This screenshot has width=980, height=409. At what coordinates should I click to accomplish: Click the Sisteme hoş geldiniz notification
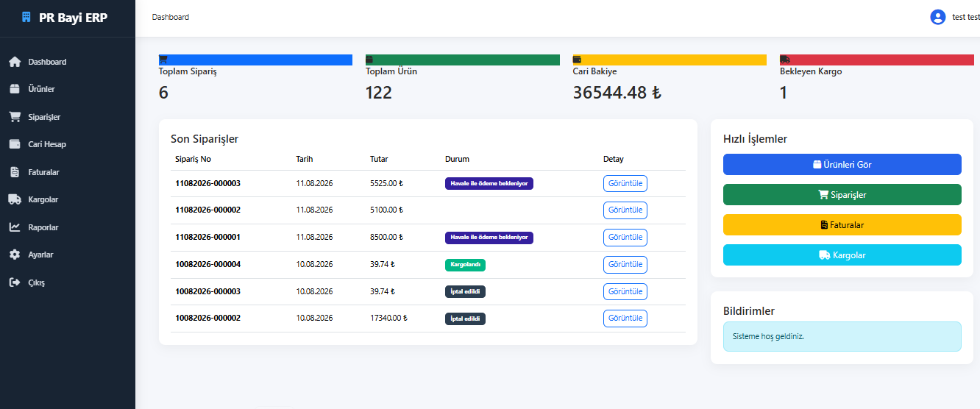[842, 336]
